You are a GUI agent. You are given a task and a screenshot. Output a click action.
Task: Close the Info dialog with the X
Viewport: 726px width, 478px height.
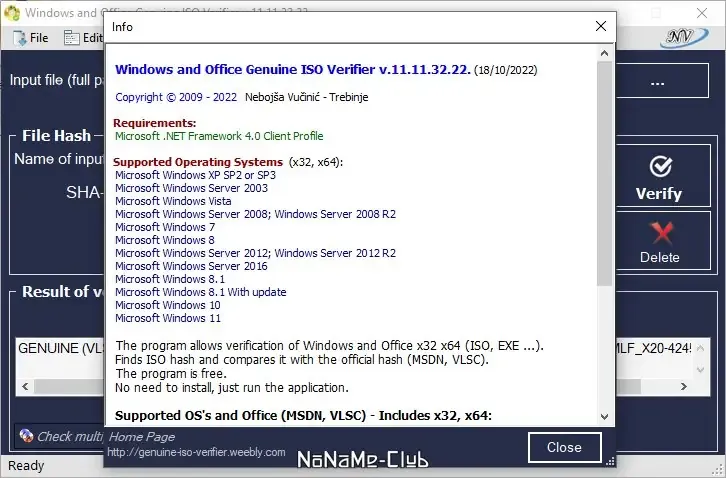click(601, 26)
